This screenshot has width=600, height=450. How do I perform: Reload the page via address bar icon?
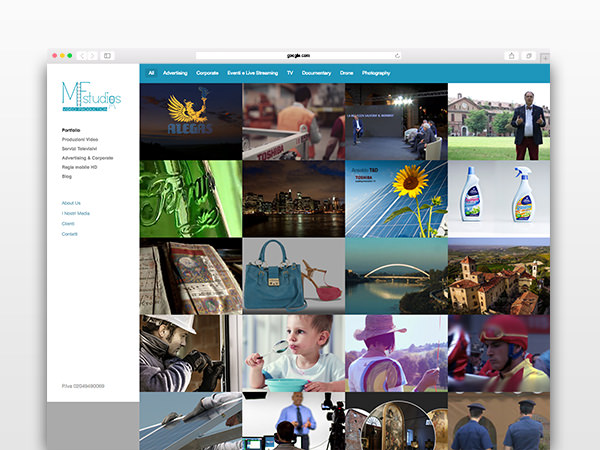397,56
